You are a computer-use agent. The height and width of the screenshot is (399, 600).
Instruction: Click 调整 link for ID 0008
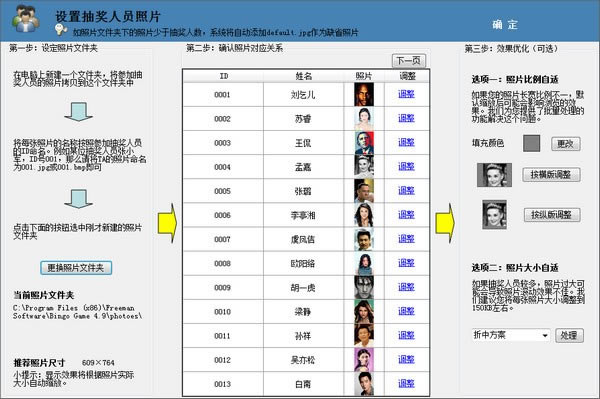406,263
